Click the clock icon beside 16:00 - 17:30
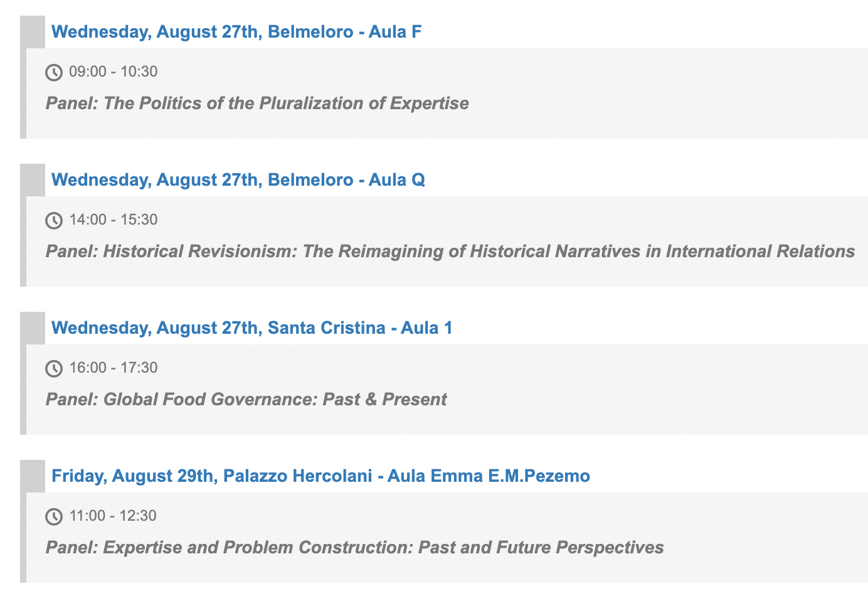Screen dimensions: 868x596 [x=54, y=369]
